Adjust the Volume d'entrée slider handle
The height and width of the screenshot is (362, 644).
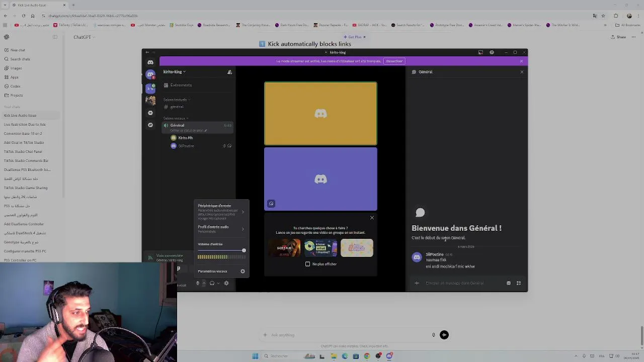(x=244, y=250)
